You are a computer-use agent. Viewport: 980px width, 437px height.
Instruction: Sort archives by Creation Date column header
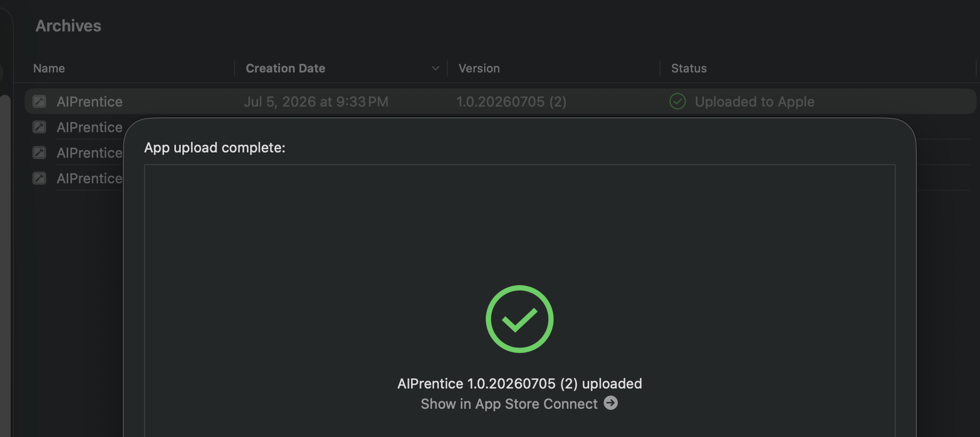pyautogui.click(x=285, y=68)
